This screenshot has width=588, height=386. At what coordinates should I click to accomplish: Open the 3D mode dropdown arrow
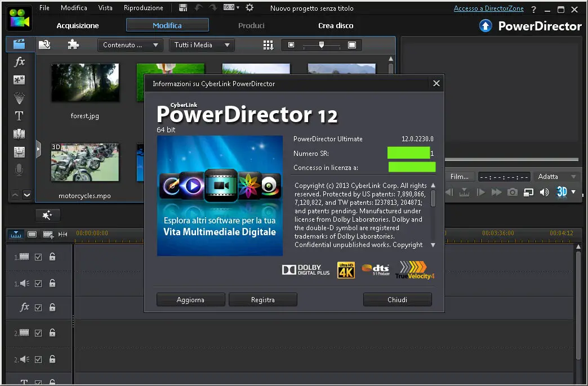click(x=573, y=192)
